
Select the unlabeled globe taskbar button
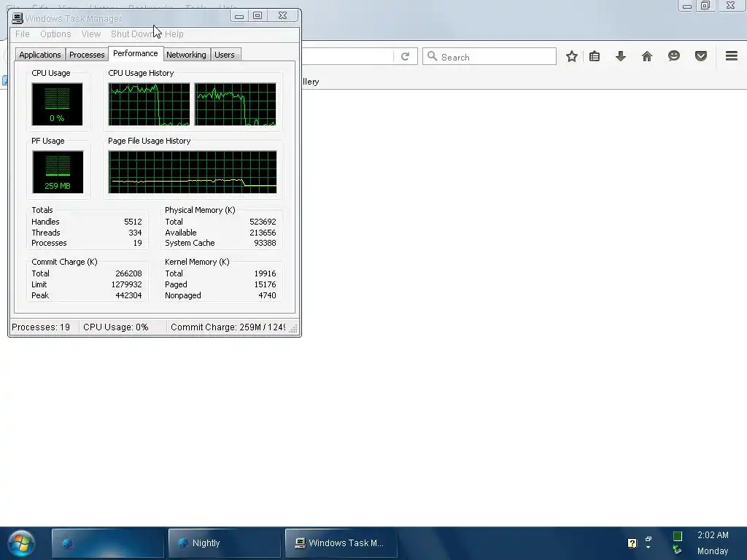tap(108, 542)
